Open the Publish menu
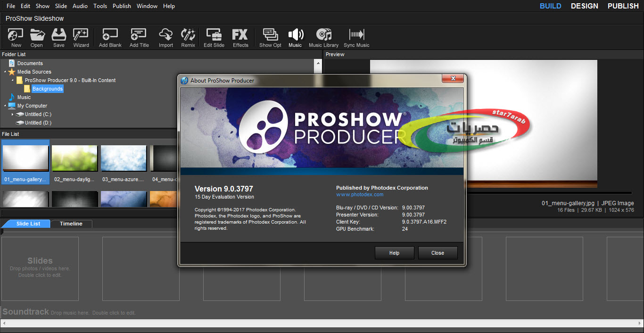The height and width of the screenshot is (333, 644). [122, 6]
